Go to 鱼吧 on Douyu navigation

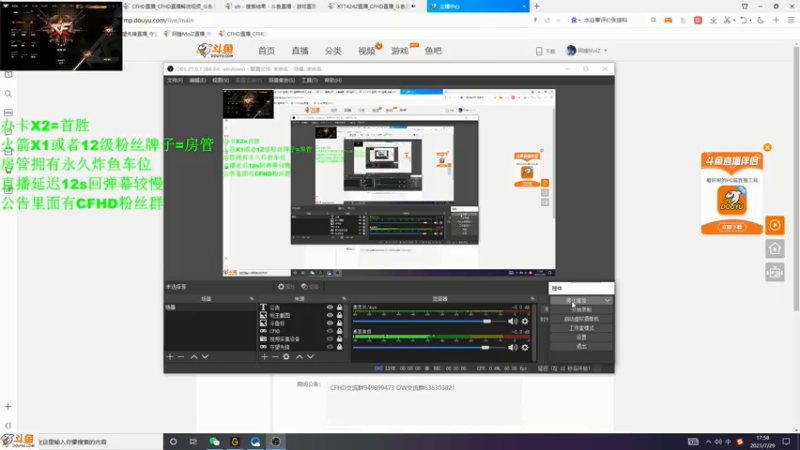(433, 51)
